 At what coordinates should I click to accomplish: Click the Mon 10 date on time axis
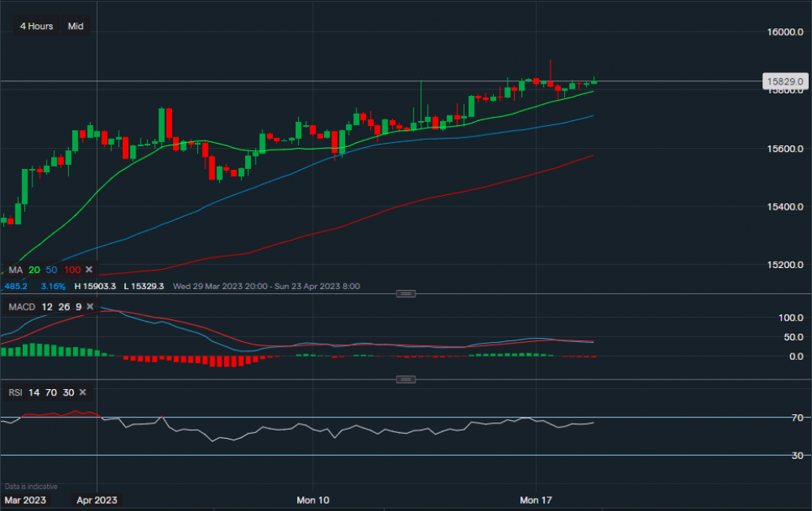[313, 498]
